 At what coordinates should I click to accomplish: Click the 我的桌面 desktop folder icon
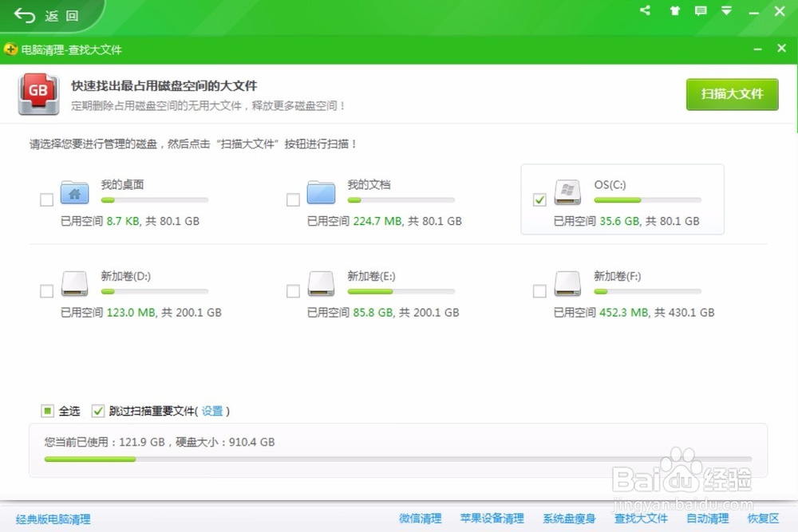pyautogui.click(x=74, y=192)
